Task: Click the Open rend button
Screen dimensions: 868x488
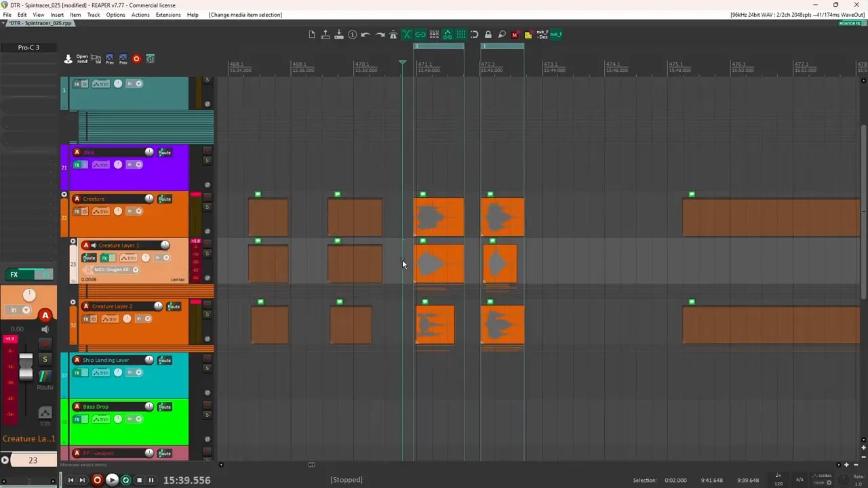Action: [82, 59]
